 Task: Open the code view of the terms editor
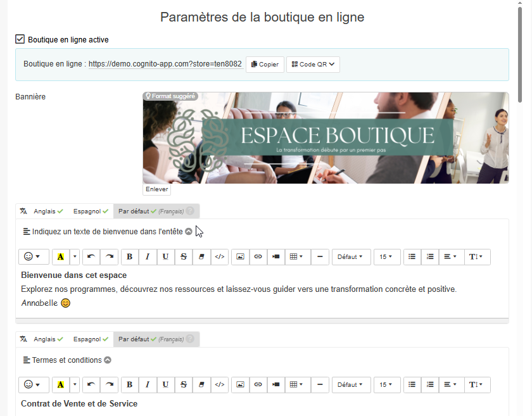(x=220, y=384)
